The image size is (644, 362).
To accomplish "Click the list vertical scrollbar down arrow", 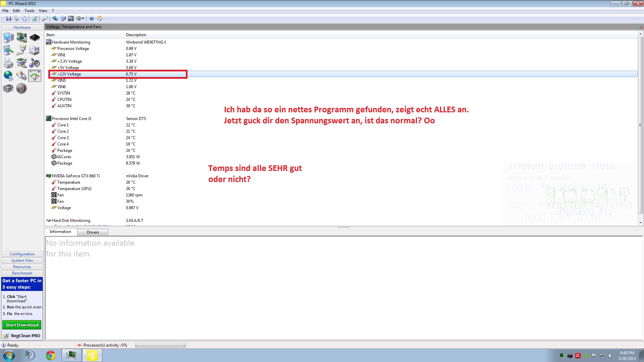I will tap(640, 223).
